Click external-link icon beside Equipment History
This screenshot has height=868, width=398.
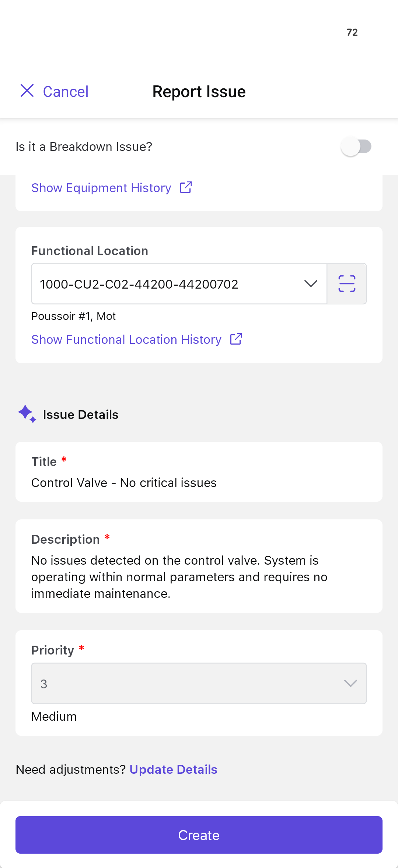point(186,187)
